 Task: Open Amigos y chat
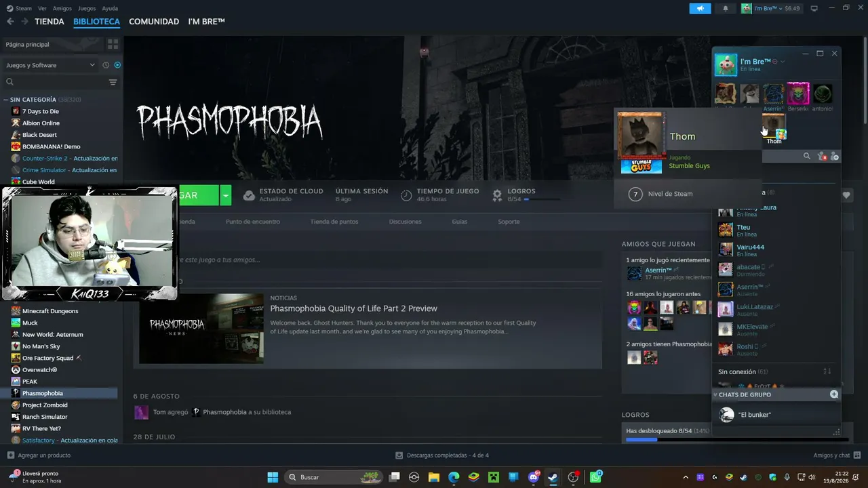click(837, 455)
